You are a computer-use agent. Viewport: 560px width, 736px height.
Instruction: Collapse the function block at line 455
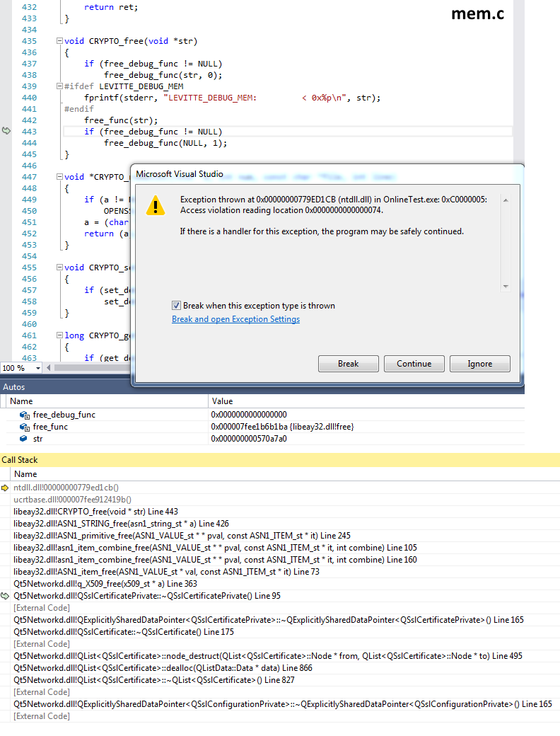coord(59,267)
